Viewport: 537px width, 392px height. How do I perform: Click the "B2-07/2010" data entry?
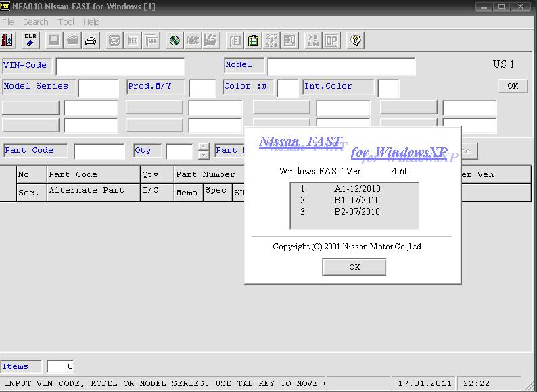click(357, 212)
